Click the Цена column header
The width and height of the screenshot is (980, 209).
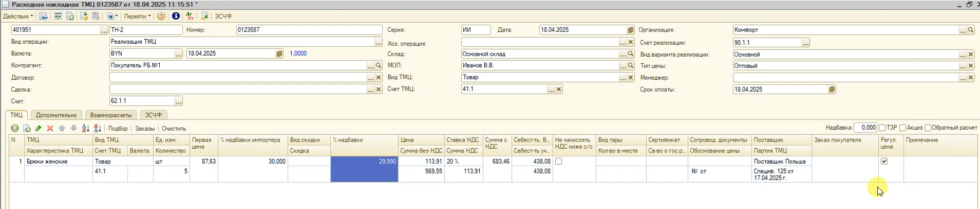[x=421, y=140]
